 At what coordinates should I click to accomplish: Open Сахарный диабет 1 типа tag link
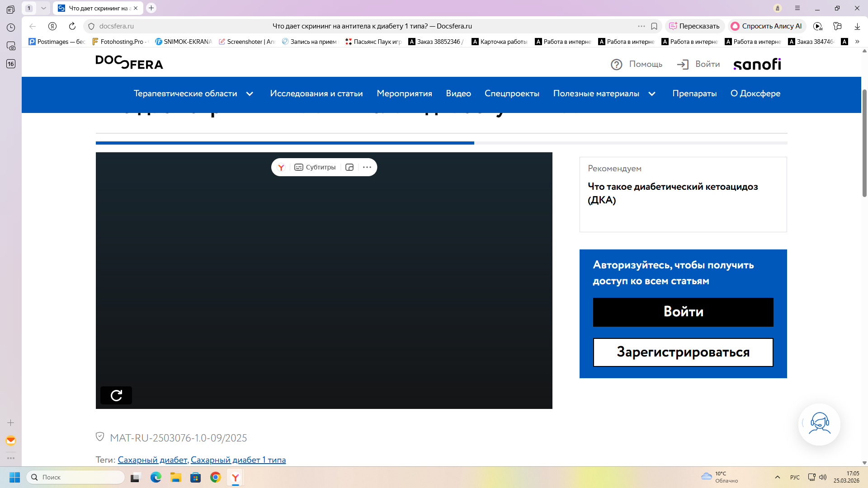(x=238, y=460)
